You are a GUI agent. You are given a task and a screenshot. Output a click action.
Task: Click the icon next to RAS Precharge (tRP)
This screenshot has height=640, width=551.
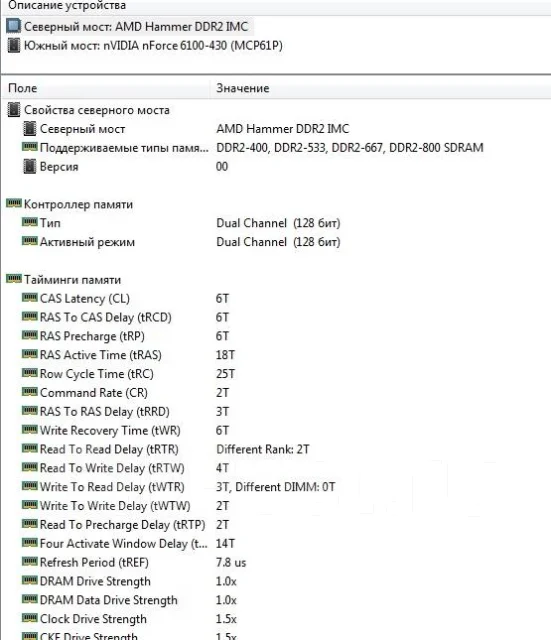point(29,335)
